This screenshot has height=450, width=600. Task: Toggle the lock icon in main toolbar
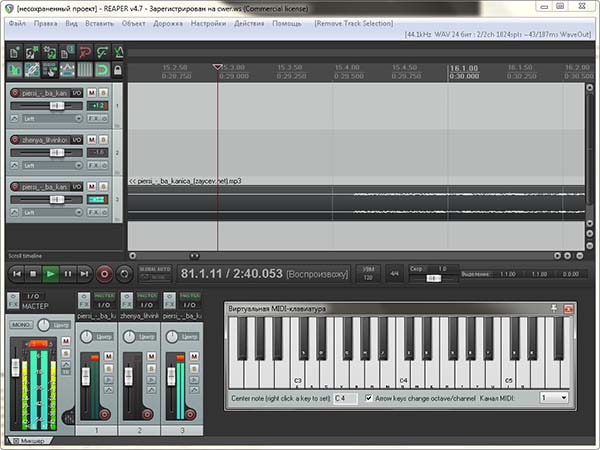click(x=118, y=70)
